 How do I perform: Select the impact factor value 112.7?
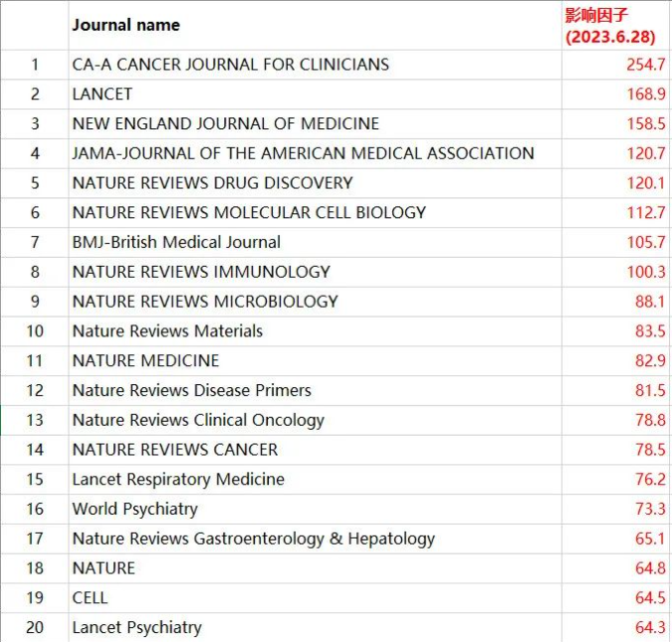(646, 213)
